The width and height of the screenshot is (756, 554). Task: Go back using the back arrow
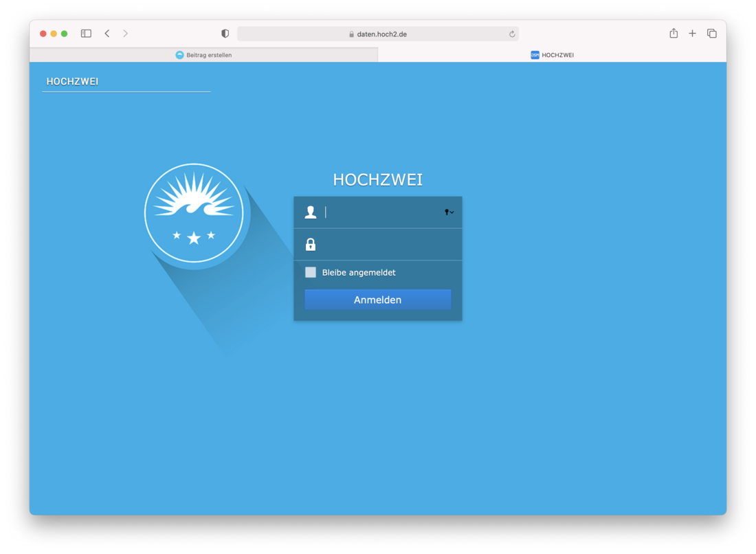(x=107, y=34)
